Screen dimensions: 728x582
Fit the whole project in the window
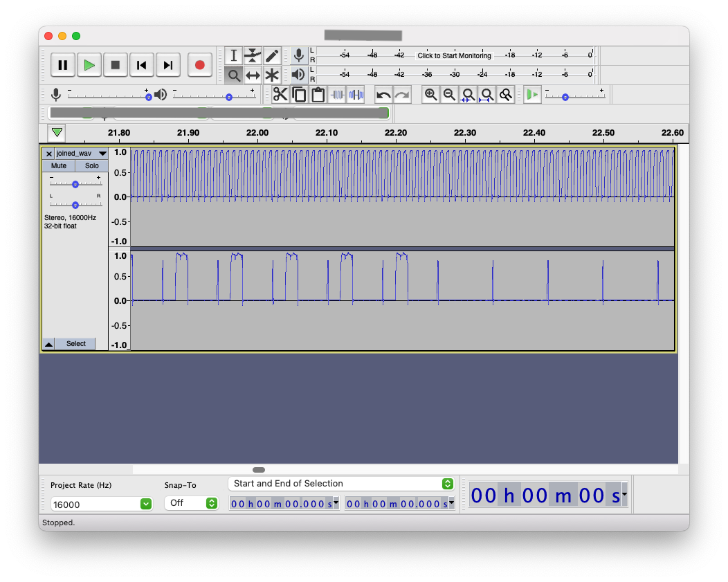486,95
